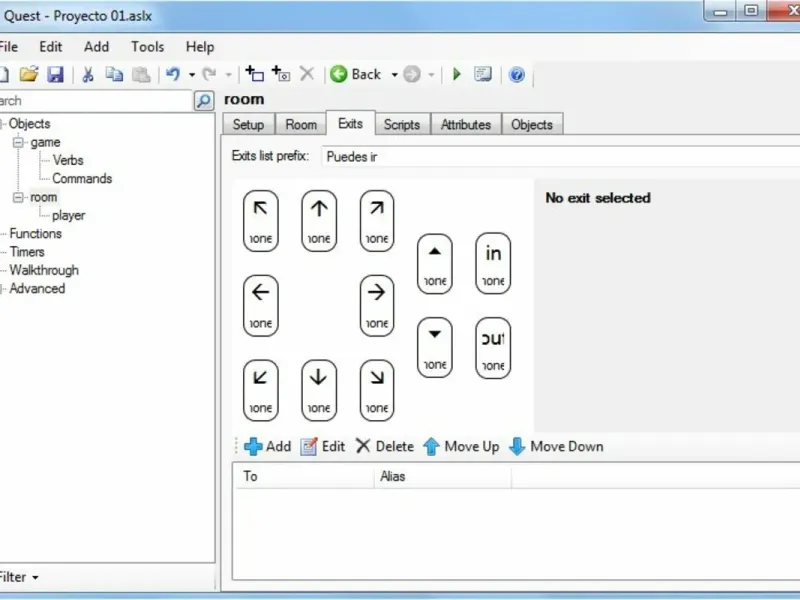
Task: Open help with the blue question mark icon
Action: (x=516, y=74)
